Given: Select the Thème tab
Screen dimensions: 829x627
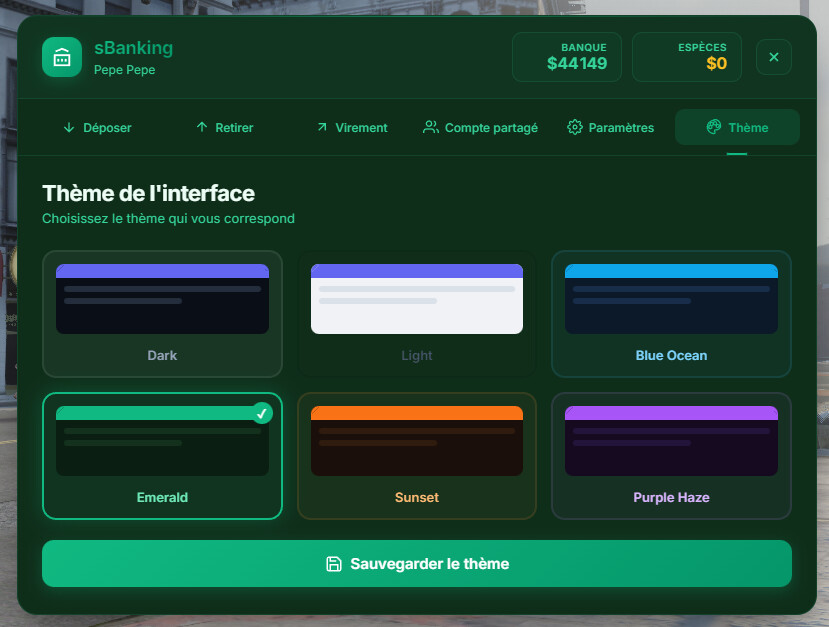Looking at the screenshot, I should pos(737,127).
